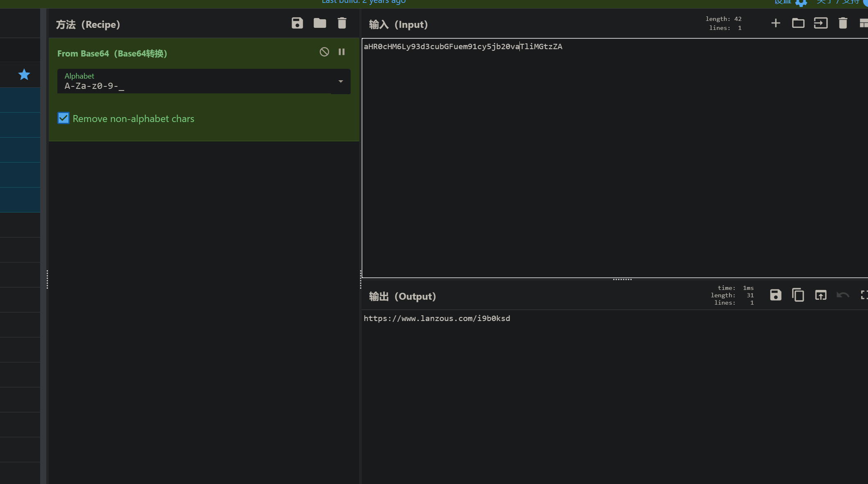
Task: Set a breakpoint on the From Base64 operation
Action: click(342, 52)
